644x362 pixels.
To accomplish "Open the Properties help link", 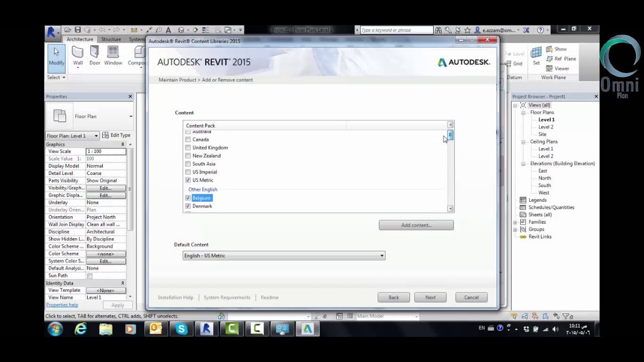I will (62, 305).
